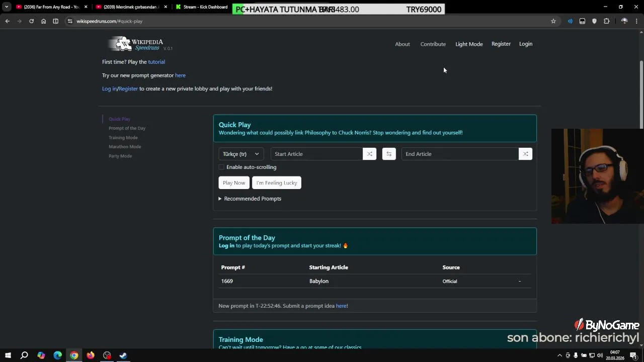Click the Official source cell
This screenshot has width=644, height=362.
(450, 282)
